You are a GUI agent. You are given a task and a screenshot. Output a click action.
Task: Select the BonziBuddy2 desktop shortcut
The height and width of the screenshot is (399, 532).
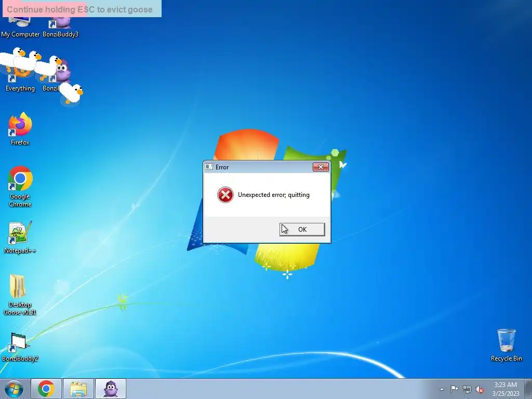pyautogui.click(x=20, y=347)
